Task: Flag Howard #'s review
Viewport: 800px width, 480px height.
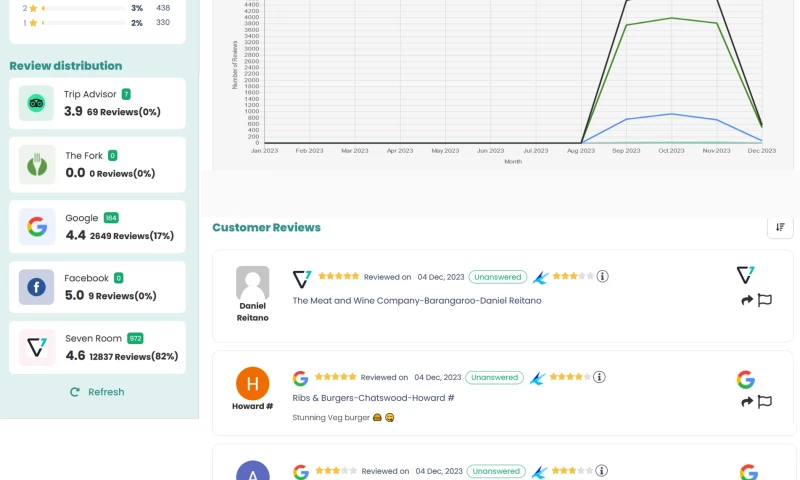Action: [x=764, y=401]
